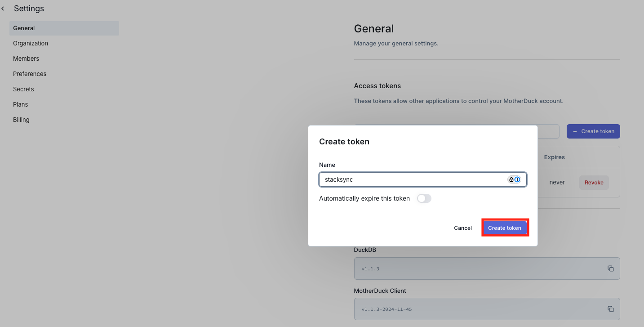Confirm with Create token in dialog
Image resolution: width=644 pixels, height=327 pixels.
[x=504, y=228]
